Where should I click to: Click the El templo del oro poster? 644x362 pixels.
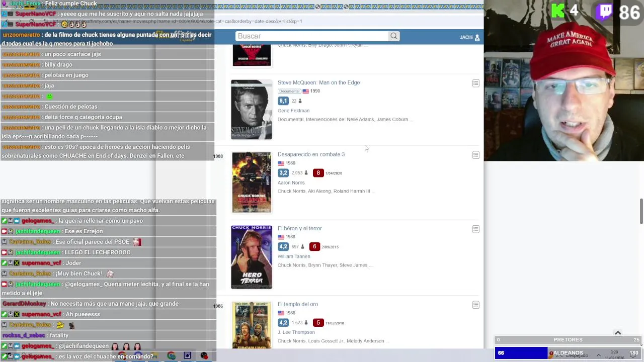coord(251,325)
